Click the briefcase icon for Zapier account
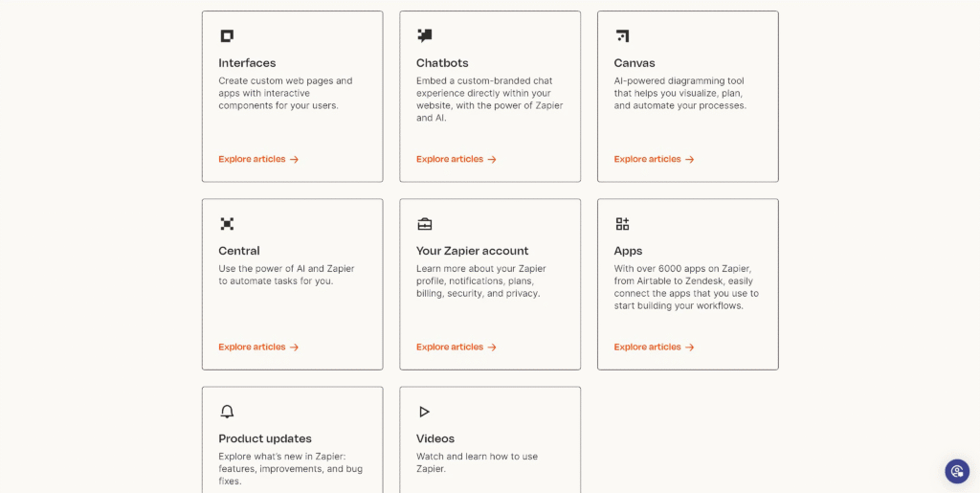The height and width of the screenshot is (493, 980). [x=424, y=224]
